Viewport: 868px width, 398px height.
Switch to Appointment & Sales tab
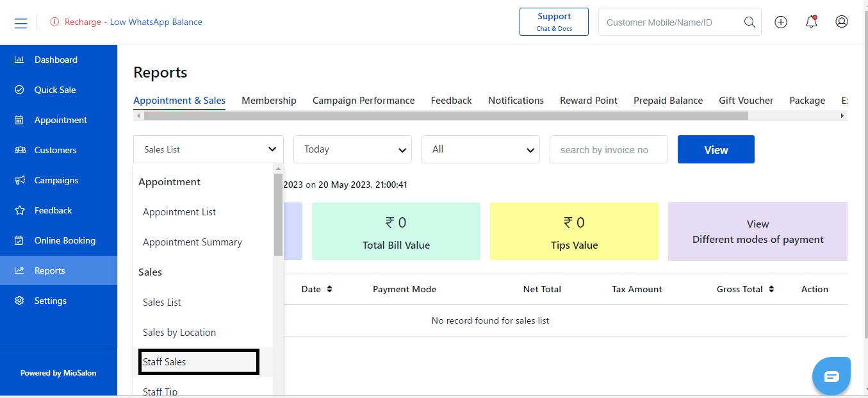tap(179, 101)
